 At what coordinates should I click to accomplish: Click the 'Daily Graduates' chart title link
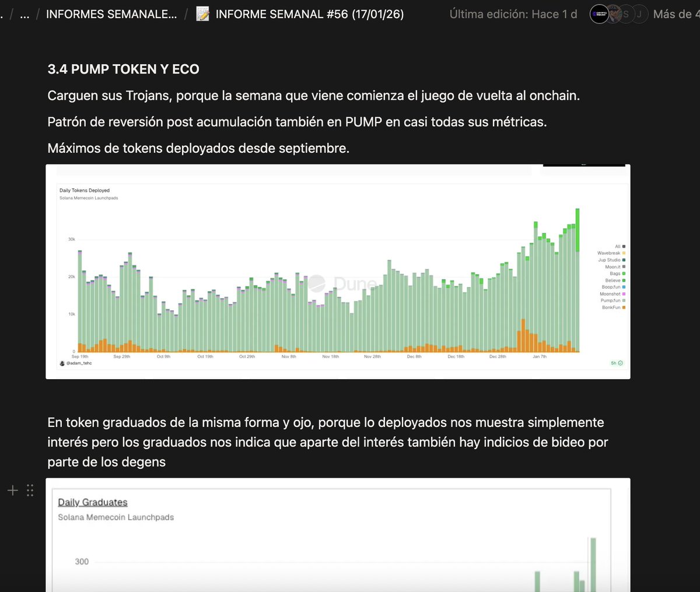pyautogui.click(x=92, y=502)
